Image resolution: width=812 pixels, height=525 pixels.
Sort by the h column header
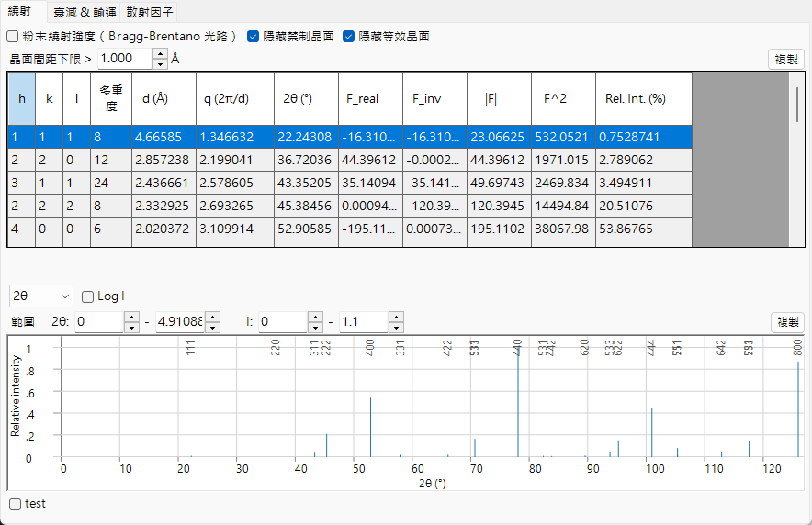pos(22,98)
